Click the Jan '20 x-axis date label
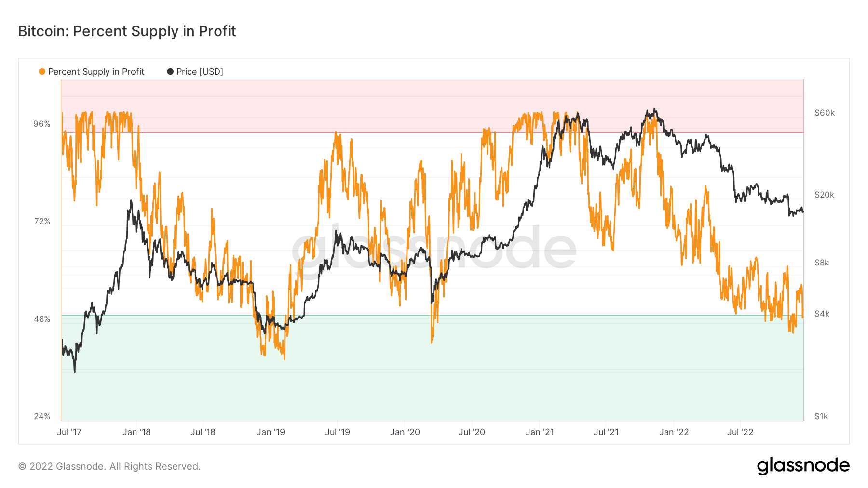 click(405, 432)
